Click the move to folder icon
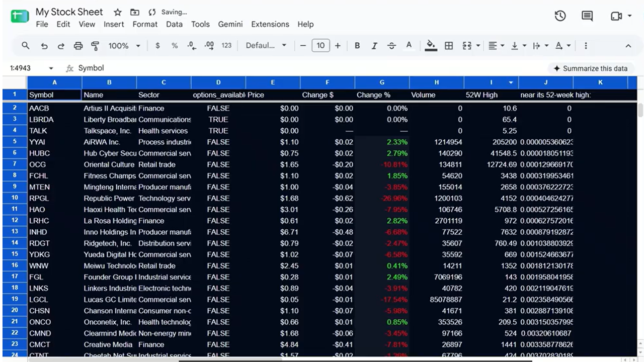Image resolution: width=644 pixels, height=362 pixels. 134,12
